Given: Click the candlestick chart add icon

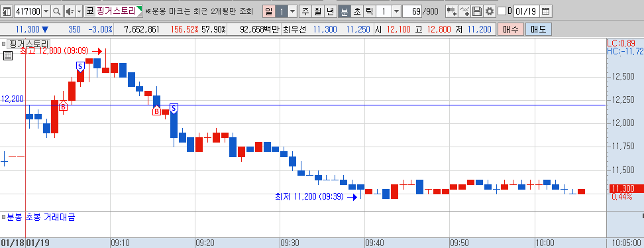Looking at the screenshot, I should pyautogui.click(x=452, y=11).
